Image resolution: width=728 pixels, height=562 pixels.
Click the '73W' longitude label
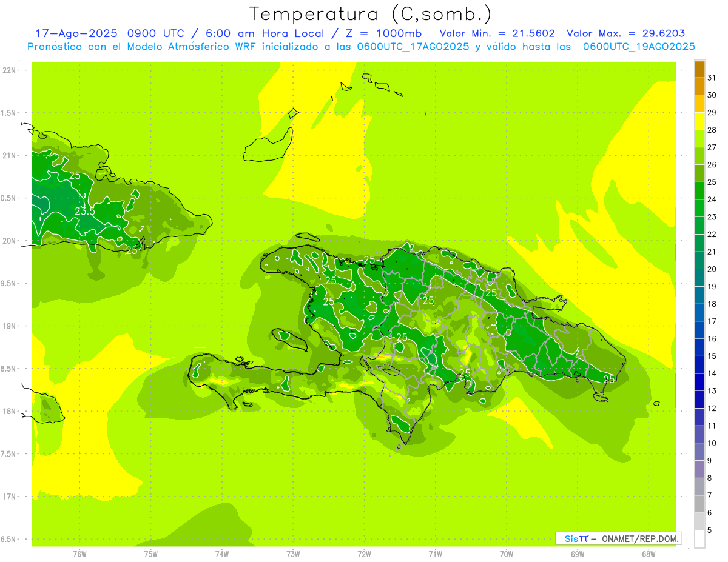click(x=293, y=554)
